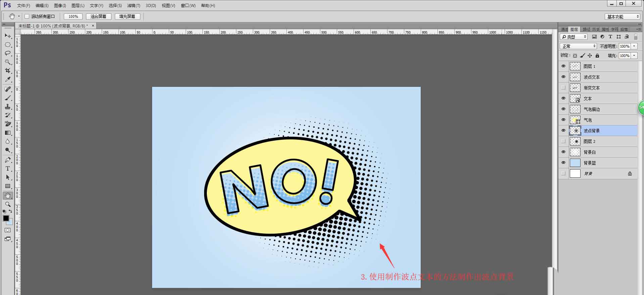Pick the foreground color swatch

pos(6,218)
